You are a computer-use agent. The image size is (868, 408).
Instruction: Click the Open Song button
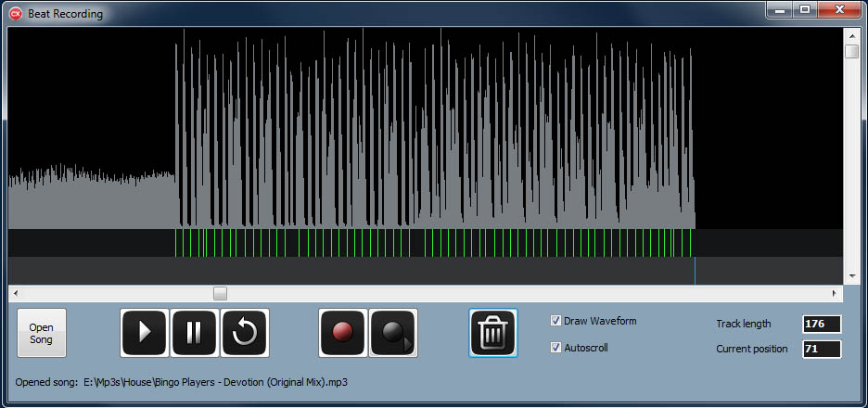(42, 333)
